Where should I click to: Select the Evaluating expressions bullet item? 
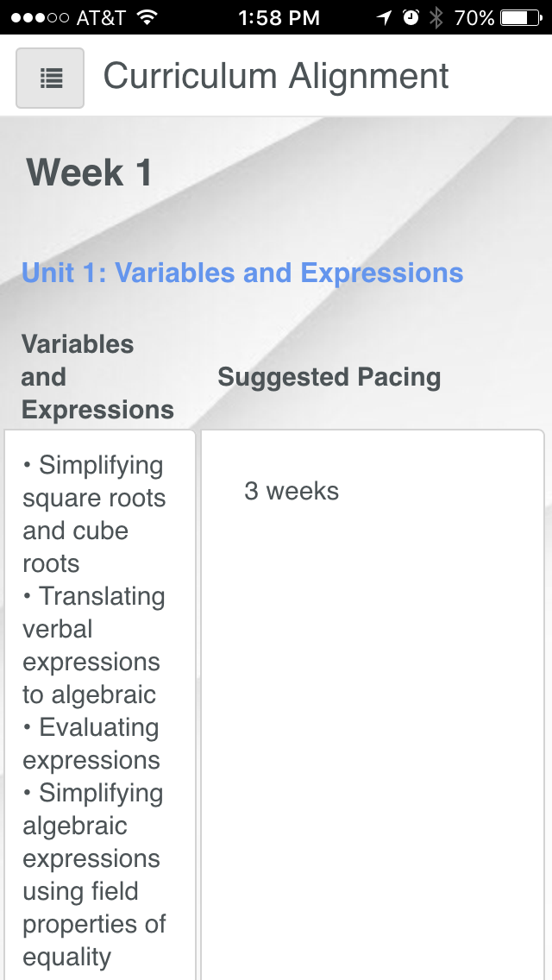coord(91,744)
